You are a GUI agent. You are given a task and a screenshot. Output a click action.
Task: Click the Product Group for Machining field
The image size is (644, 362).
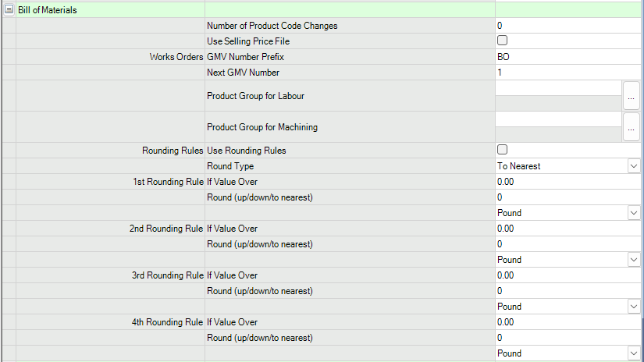coord(558,119)
